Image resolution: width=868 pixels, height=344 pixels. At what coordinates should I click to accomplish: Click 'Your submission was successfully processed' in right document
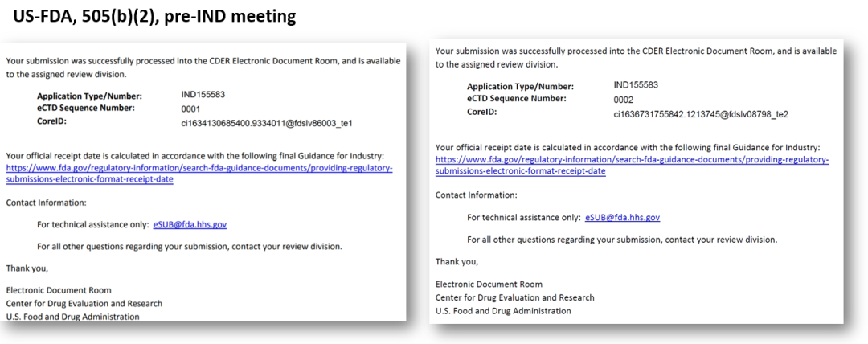tap(637, 58)
